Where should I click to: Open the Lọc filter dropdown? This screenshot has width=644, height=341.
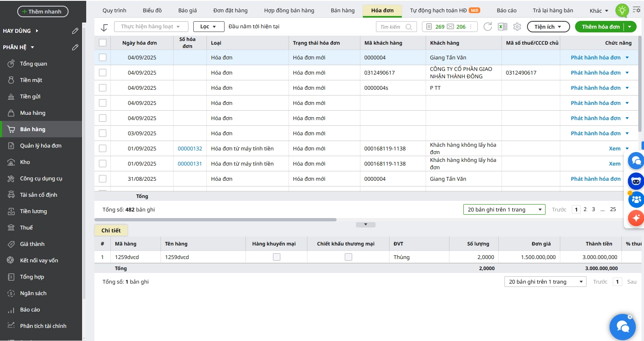click(209, 27)
